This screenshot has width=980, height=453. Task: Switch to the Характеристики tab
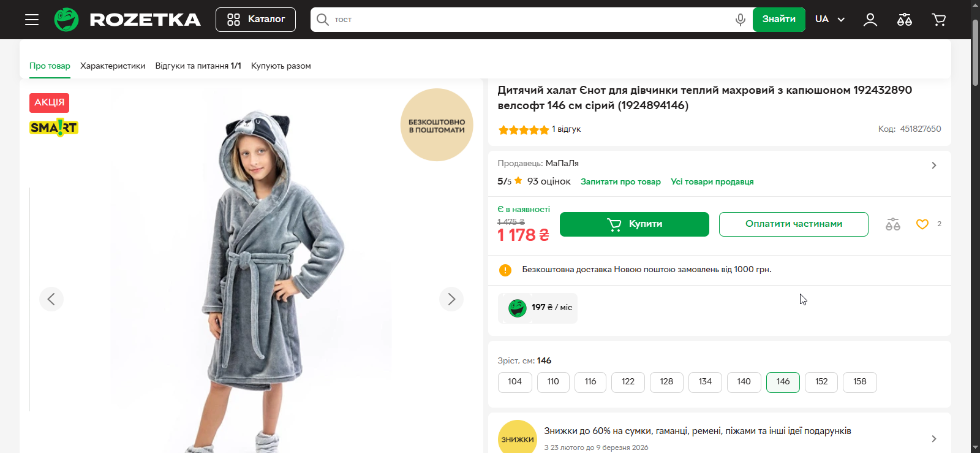click(113, 66)
